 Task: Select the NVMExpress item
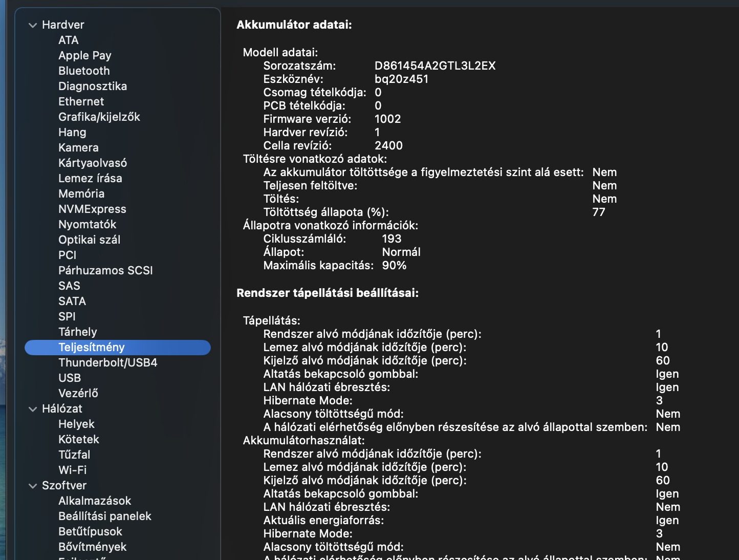[x=92, y=209]
